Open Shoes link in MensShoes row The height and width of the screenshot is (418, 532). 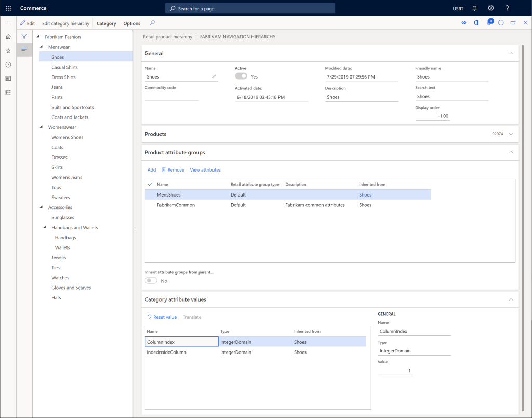[365, 194]
